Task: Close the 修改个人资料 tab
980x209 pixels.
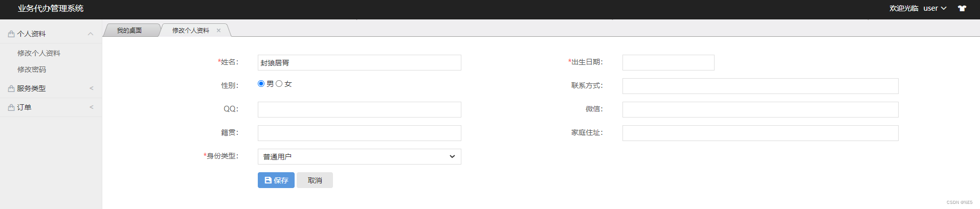Action: 218,30
